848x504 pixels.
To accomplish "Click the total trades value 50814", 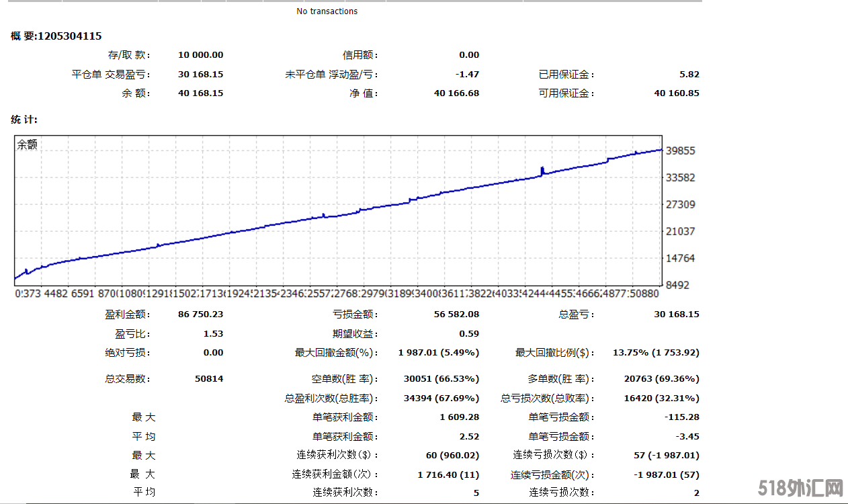I will click(209, 379).
